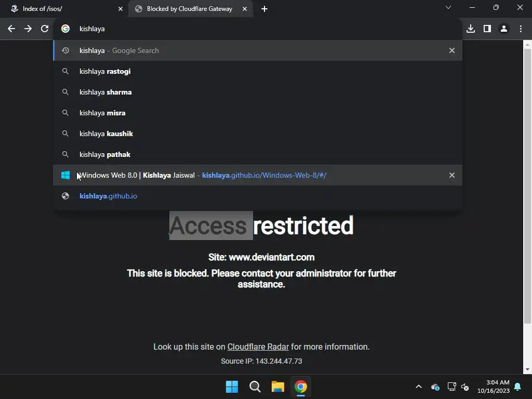Click the globe icon beside kishlaya.github.io
The image size is (532, 399).
point(65,196)
